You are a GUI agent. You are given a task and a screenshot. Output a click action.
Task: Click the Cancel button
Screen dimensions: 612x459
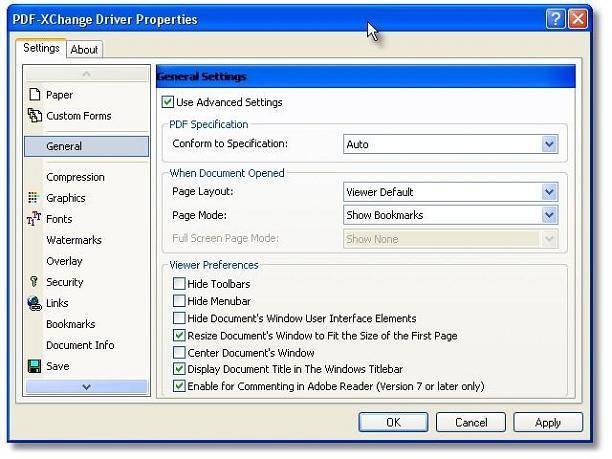click(x=471, y=422)
